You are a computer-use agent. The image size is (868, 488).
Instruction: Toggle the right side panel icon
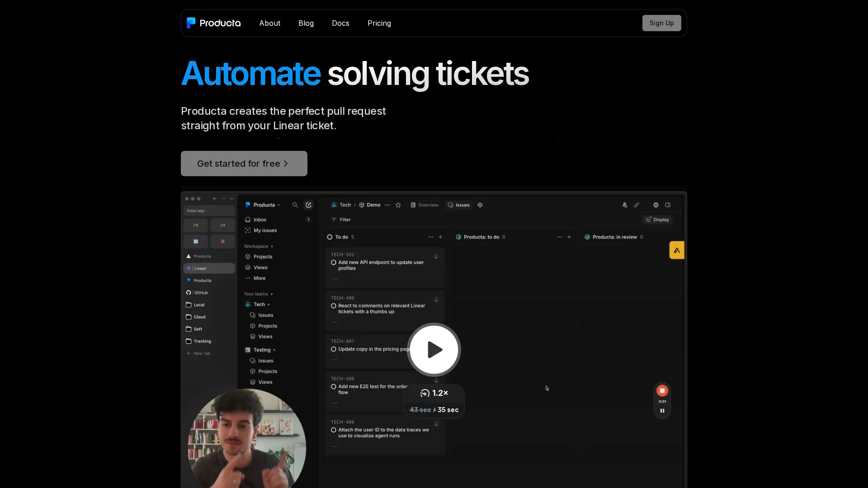[x=668, y=205]
